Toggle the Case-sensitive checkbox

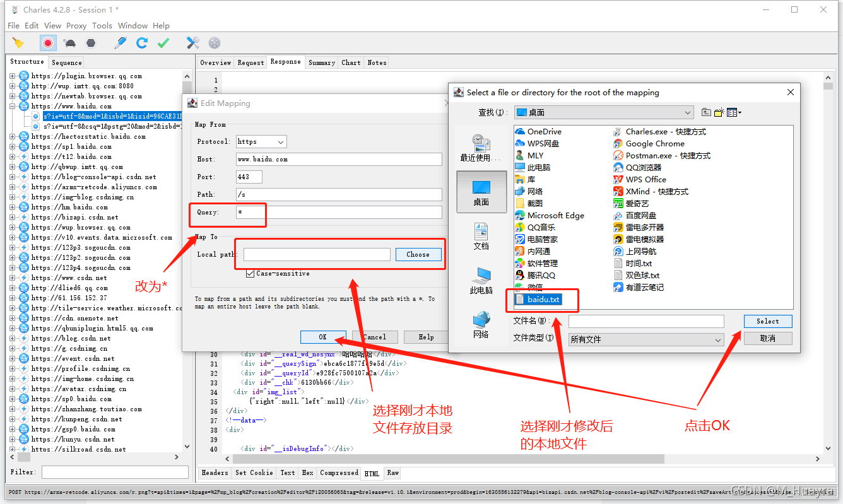pos(251,274)
